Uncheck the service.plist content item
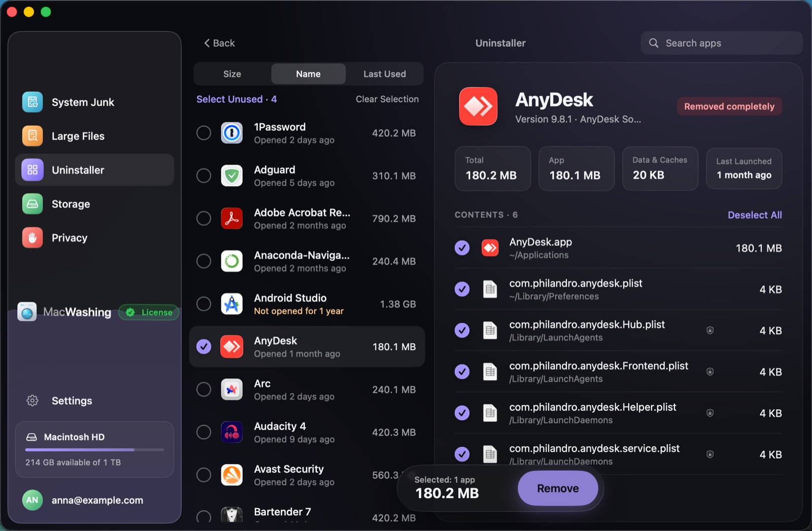Screen dimensions: 812x531 (x=462, y=454)
